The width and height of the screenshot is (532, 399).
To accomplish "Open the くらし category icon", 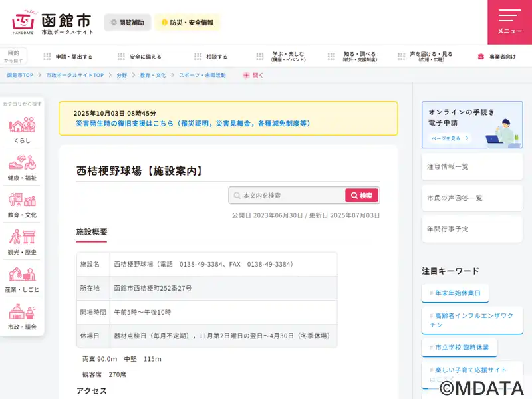I will (22, 130).
